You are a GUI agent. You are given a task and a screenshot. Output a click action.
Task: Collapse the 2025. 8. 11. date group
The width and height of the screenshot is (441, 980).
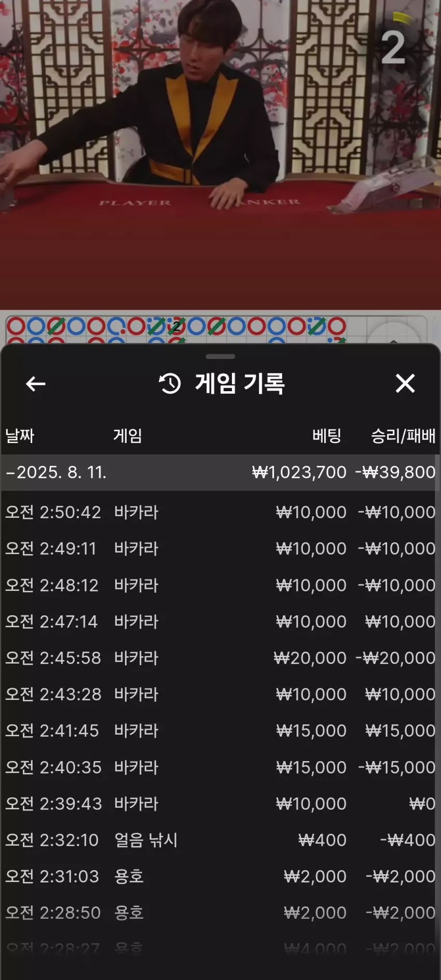pos(220,472)
